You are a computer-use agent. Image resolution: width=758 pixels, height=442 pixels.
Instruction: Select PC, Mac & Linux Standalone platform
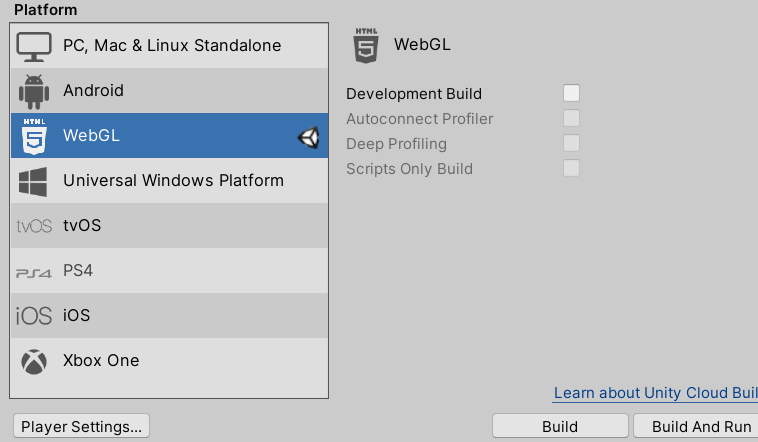coord(169,45)
